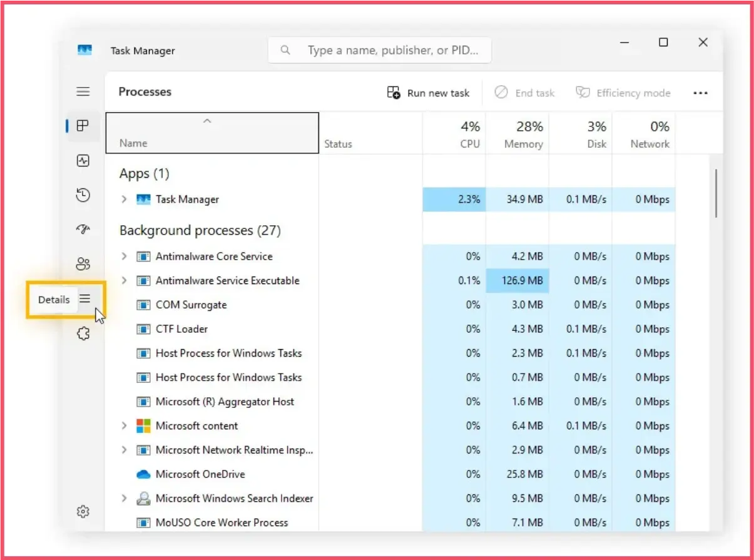Open the Services page icon
The image size is (754, 560).
[83, 333]
